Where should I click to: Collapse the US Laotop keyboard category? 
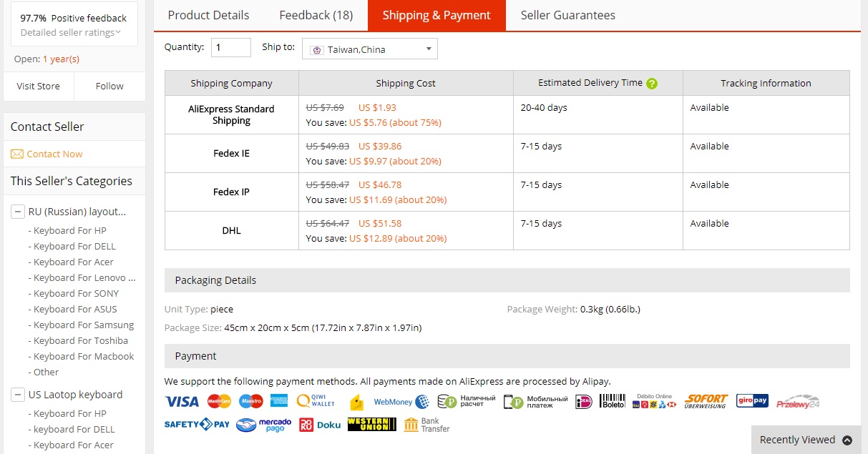click(19, 395)
